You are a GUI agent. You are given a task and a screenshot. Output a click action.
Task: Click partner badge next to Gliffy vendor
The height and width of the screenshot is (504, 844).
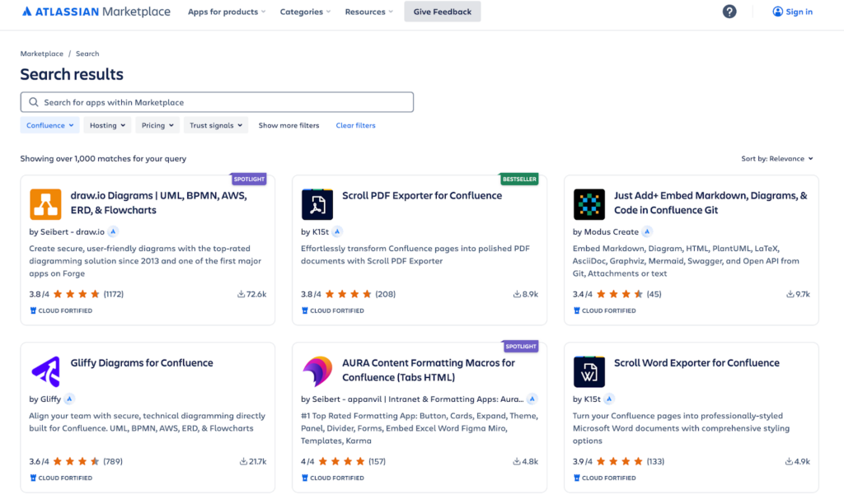[69, 399]
